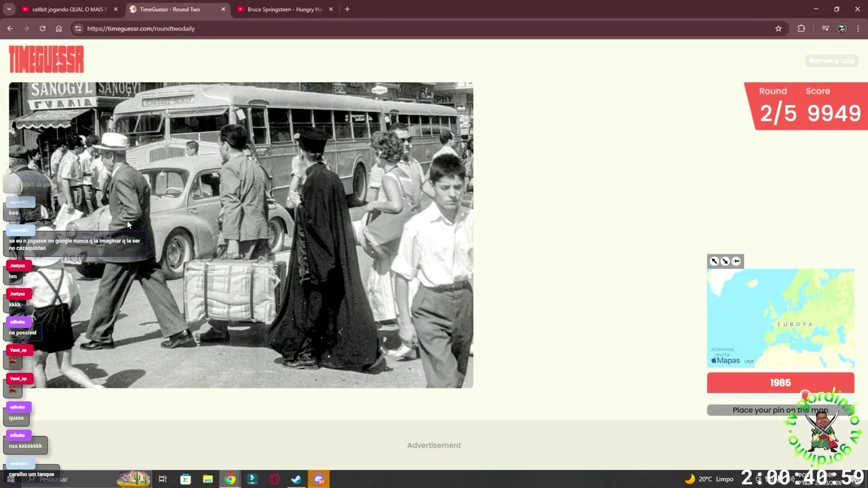Bookmark this page with the star icon
The height and width of the screenshot is (488, 868).
(778, 28)
